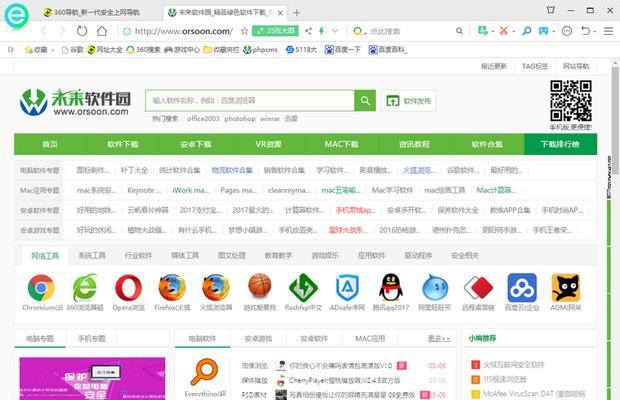Switch to the 安卓游戏 tab
The height and width of the screenshot is (400, 620).
click(258, 338)
